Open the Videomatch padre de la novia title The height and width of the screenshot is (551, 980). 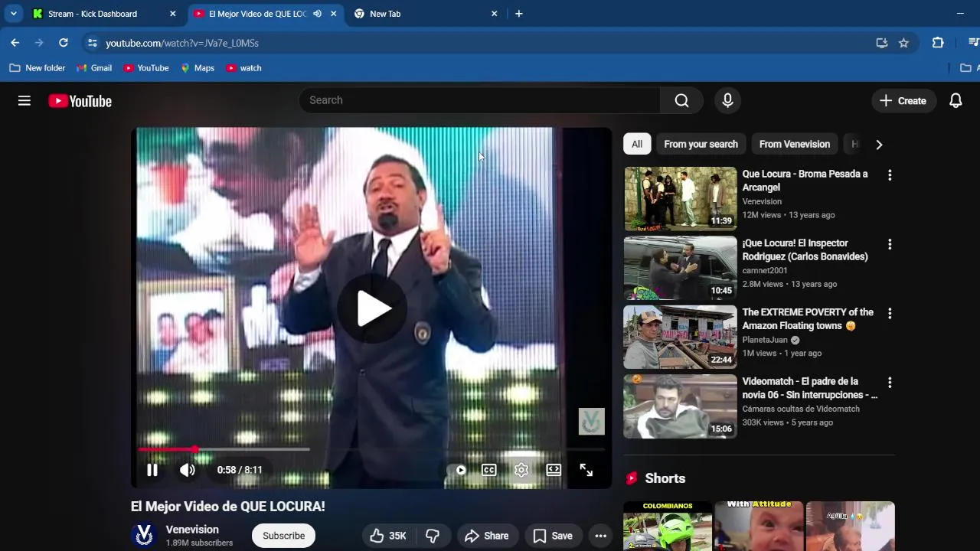pos(809,388)
